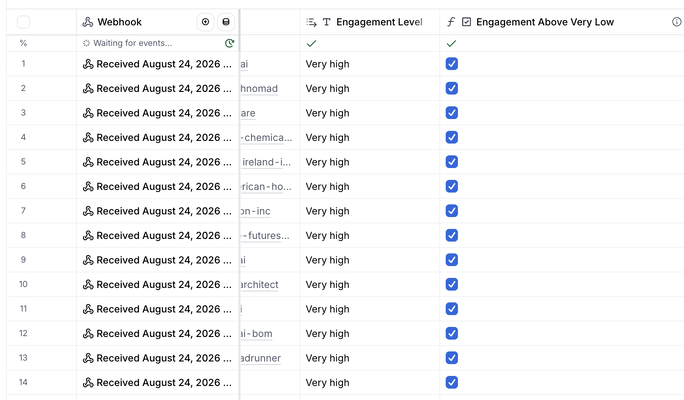Open the 'are' link in row 3
The height and width of the screenshot is (400, 684).
[248, 113]
